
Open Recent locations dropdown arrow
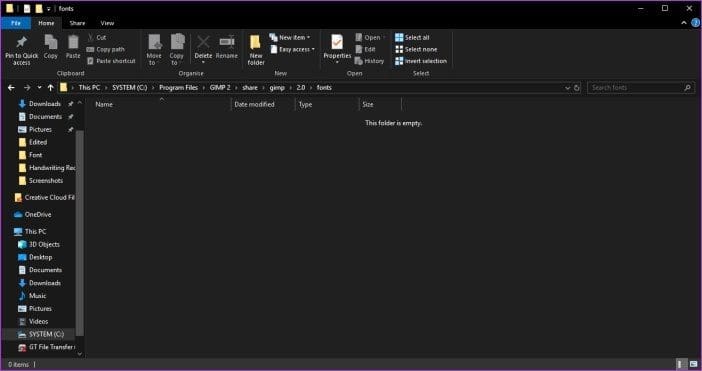pos(39,88)
